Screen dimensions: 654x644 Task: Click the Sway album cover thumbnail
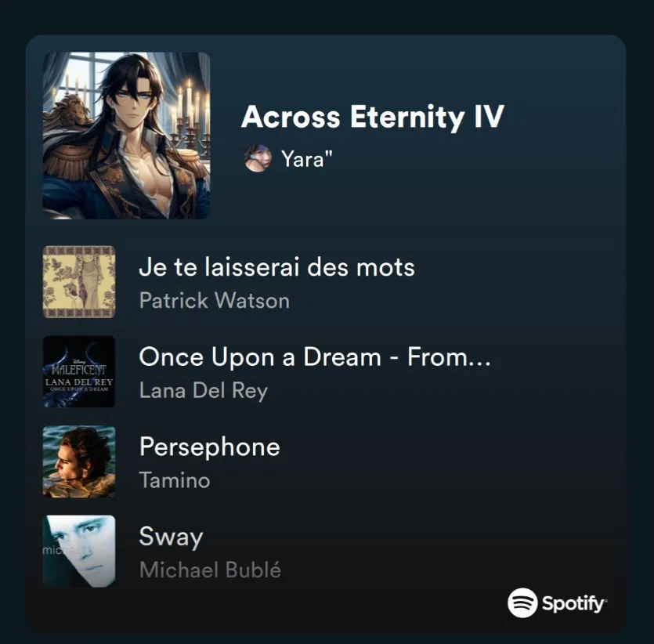79,551
